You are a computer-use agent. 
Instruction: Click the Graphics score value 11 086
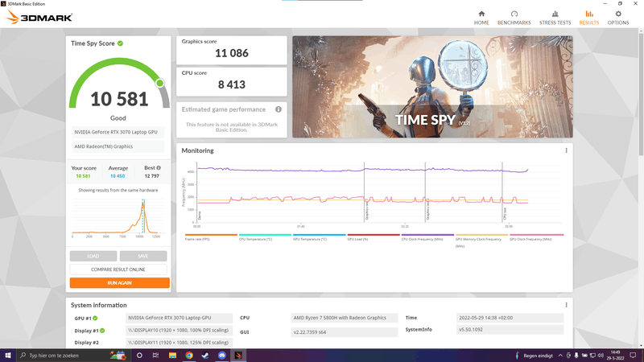point(232,53)
